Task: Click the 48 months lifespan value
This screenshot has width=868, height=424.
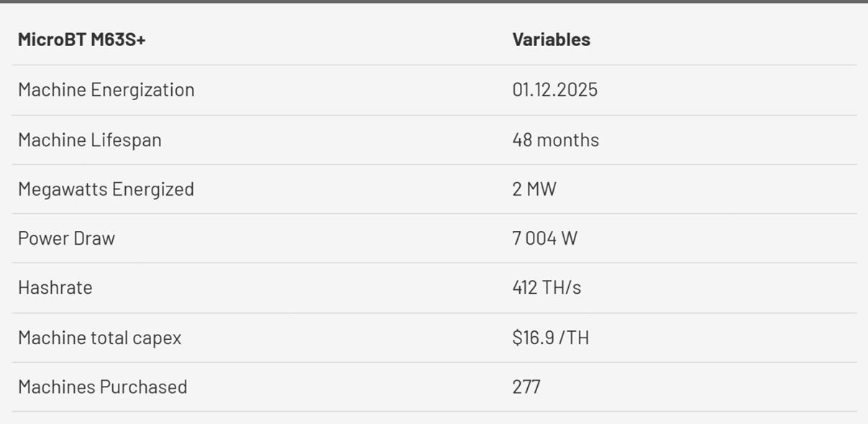Action: [x=555, y=140]
